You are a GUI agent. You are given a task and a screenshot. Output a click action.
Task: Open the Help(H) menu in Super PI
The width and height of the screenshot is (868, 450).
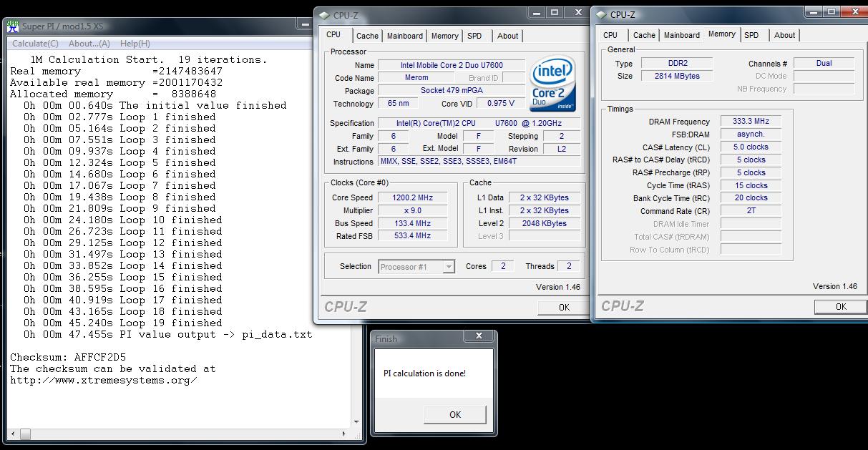135,44
